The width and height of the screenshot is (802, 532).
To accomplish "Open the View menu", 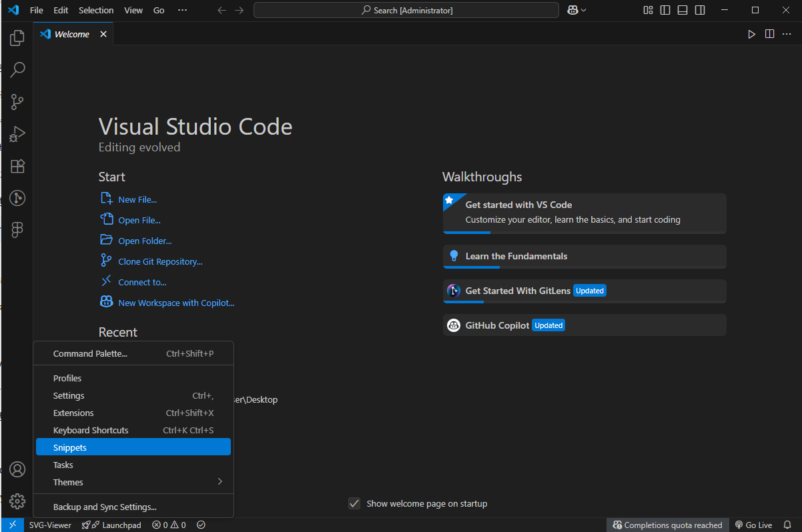I will point(133,10).
